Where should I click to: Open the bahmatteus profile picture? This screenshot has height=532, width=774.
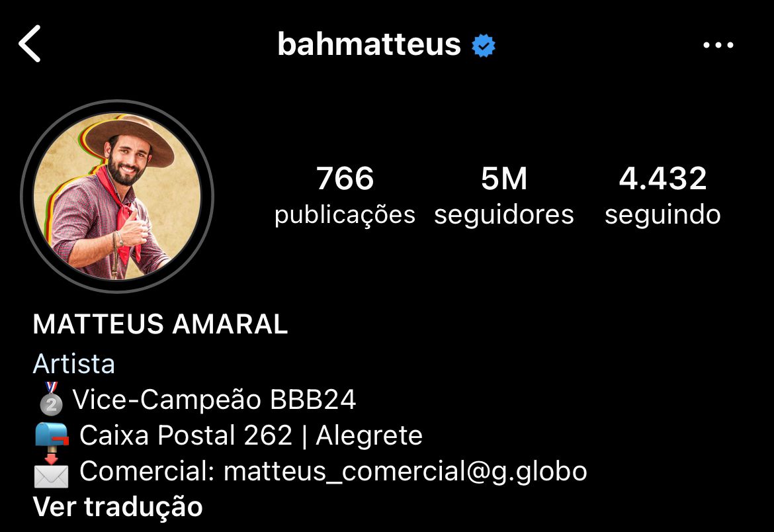pyautogui.click(x=117, y=197)
